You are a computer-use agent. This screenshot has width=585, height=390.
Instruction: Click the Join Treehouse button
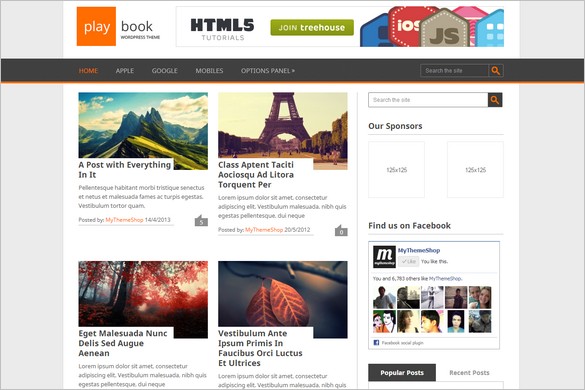(312, 28)
